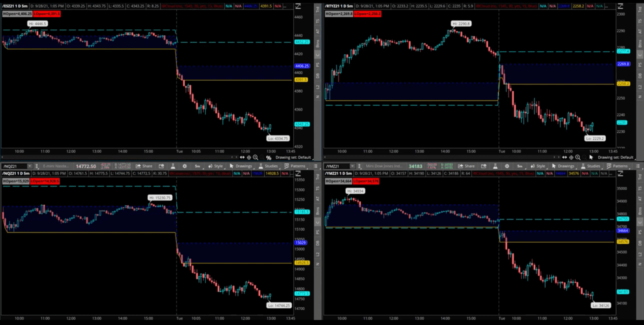
Task: Click the flask icon in /NQZ21 toolbar
Action: [x=173, y=166]
